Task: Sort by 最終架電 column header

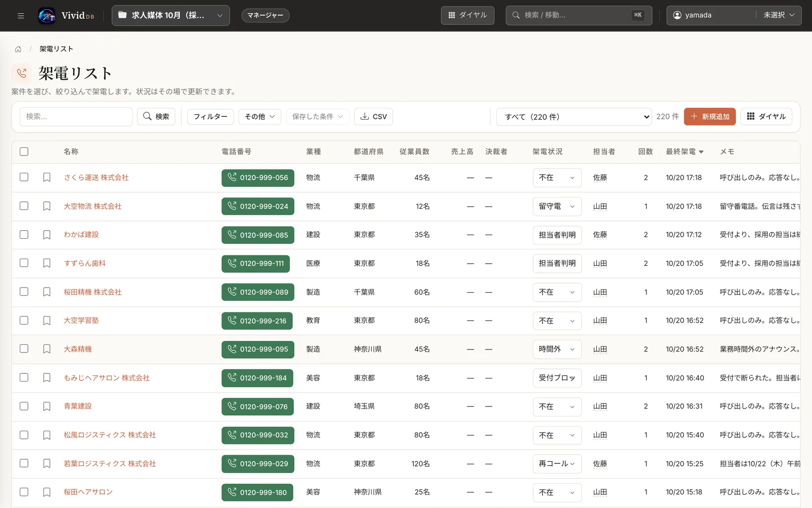Action: (x=685, y=152)
